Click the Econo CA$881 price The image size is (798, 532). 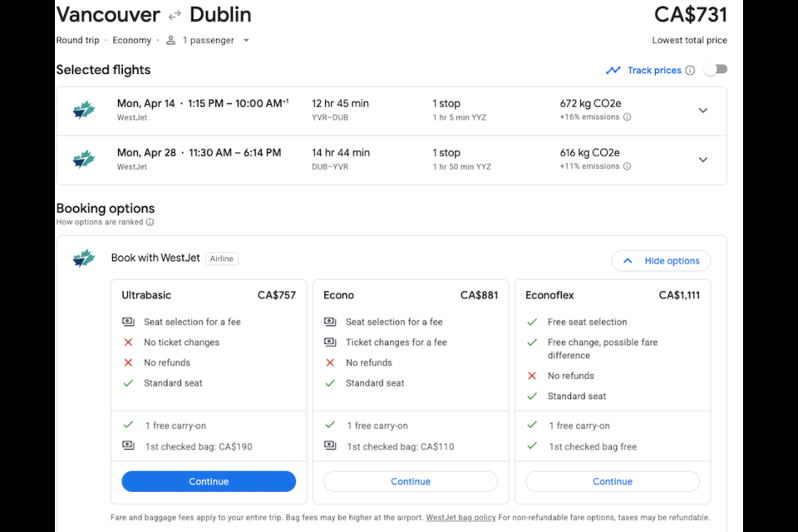point(479,295)
